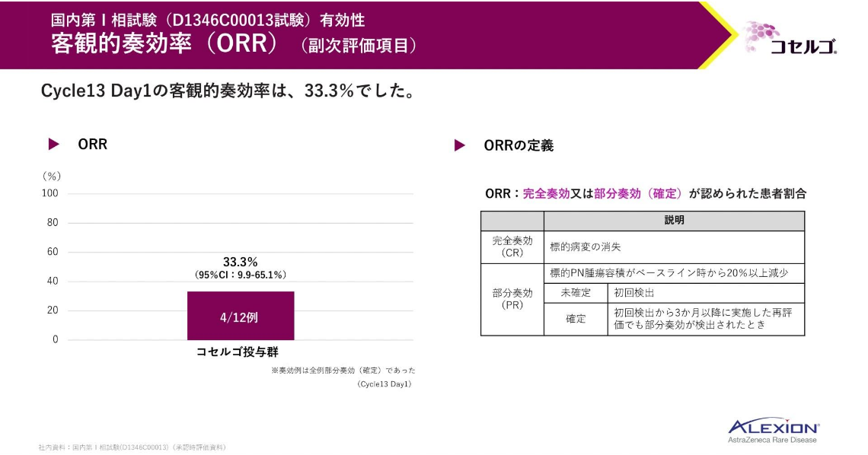The image size is (868, 455).
Task: Click the Alexion AstraZeneca Rare Disease logo
Action: [773, 430]
